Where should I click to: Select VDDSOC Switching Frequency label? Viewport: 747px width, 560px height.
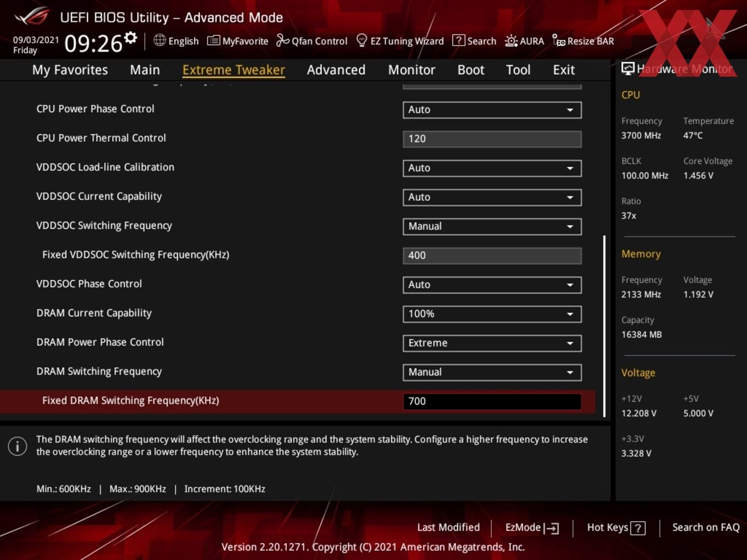(104, 226)
